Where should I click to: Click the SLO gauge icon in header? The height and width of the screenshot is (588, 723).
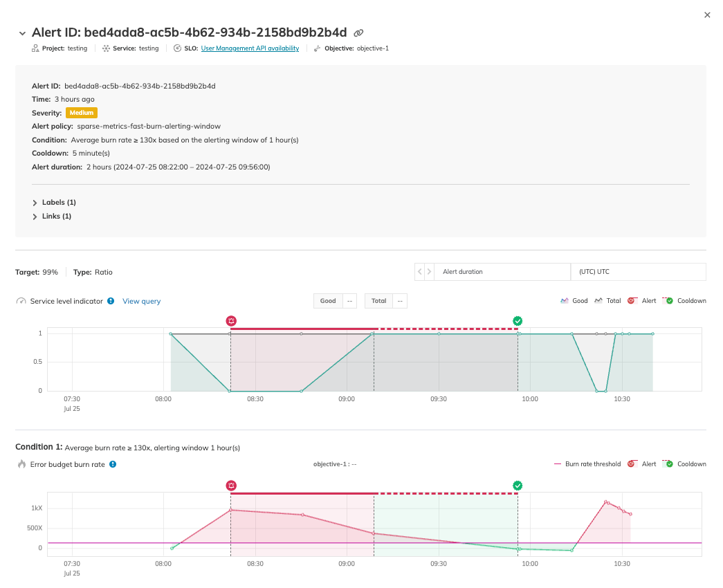pyautogui.click(x=177, y=48)
